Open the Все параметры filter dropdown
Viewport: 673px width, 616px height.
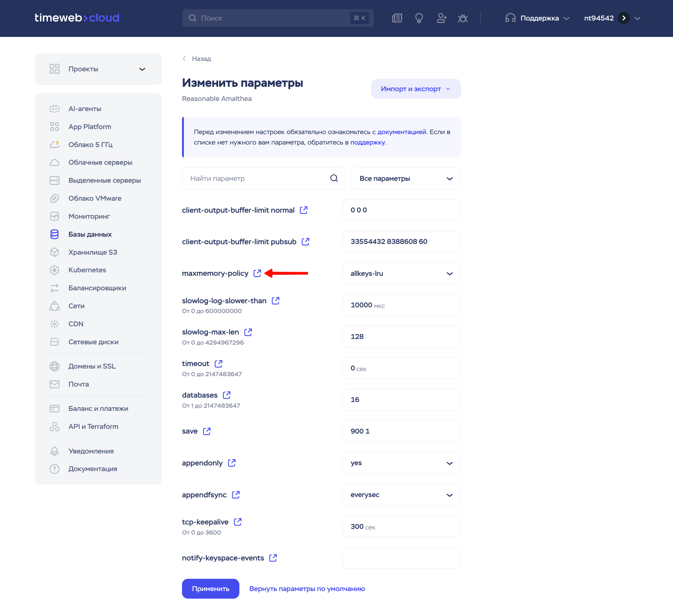[x=406, y=178]
